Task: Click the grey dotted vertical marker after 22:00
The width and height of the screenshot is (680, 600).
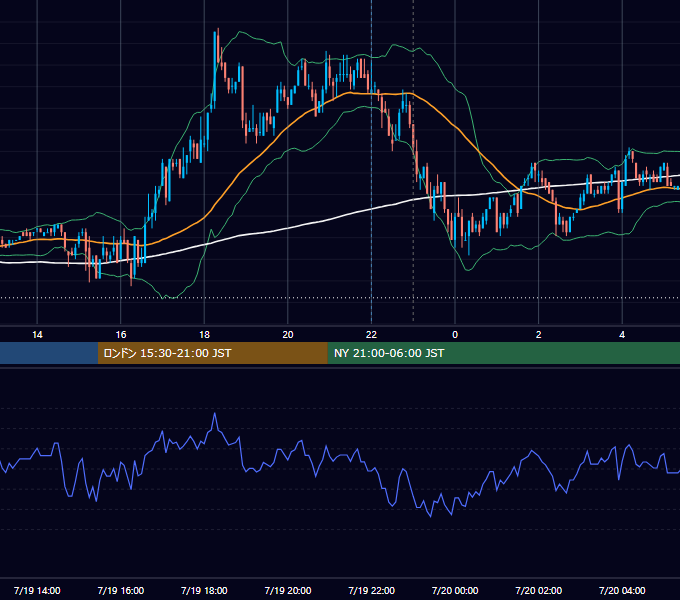Action: click(413, 163)
